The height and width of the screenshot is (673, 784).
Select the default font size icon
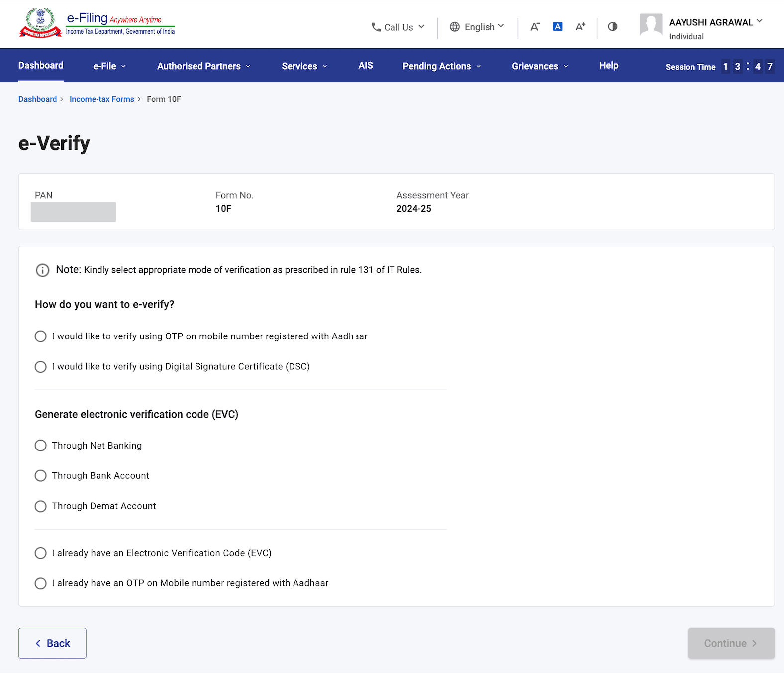(557, 27)
